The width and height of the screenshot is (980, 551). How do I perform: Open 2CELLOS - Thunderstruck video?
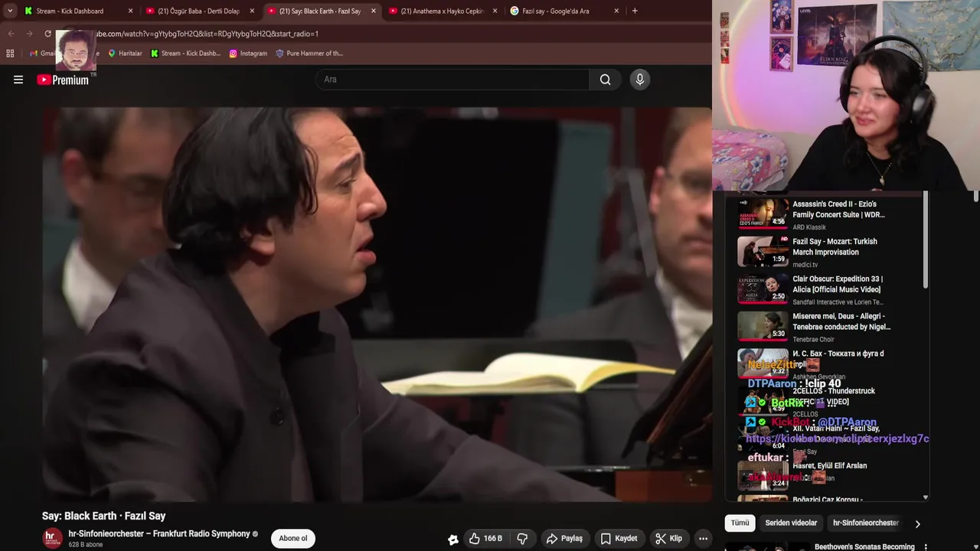click(833, 396)
